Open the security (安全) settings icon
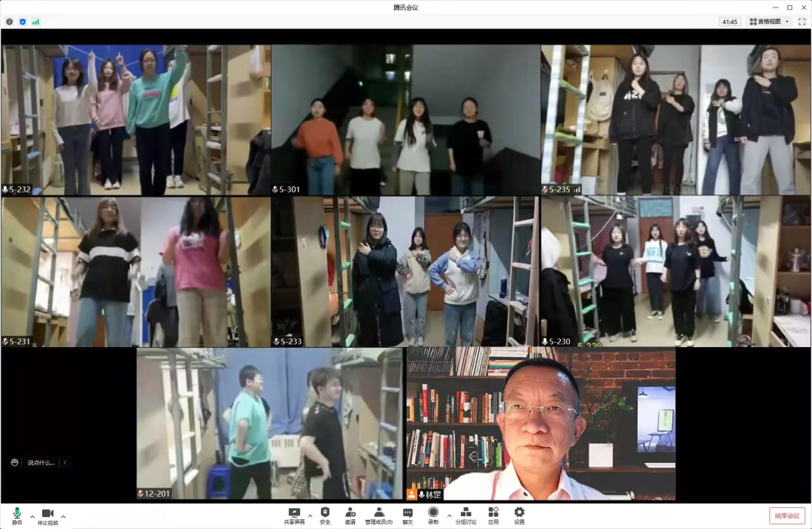 [x=325, y=515]
